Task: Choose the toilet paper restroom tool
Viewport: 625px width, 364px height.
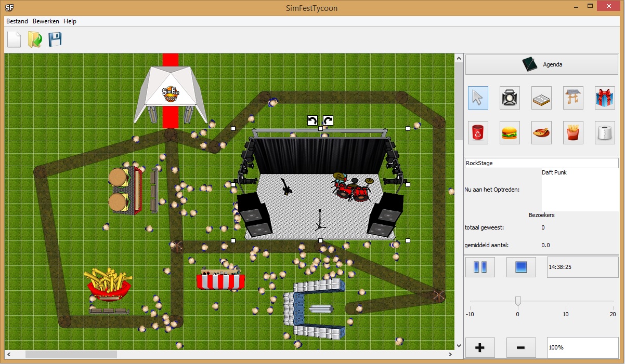Action: coord(605,133)
